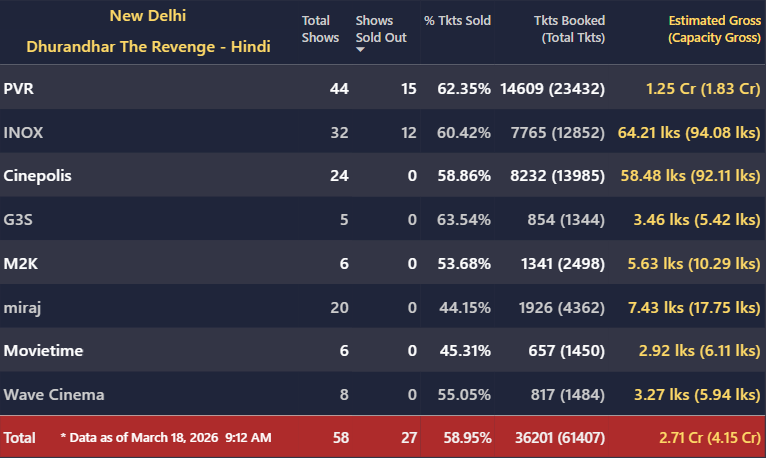
Task: Click INOX tickets 7765 (12852)
Action: point(558,133)
